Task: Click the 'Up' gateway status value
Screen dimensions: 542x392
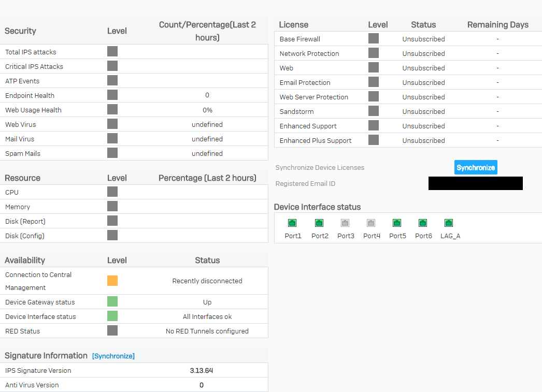Action: click(x=207, y=302)
